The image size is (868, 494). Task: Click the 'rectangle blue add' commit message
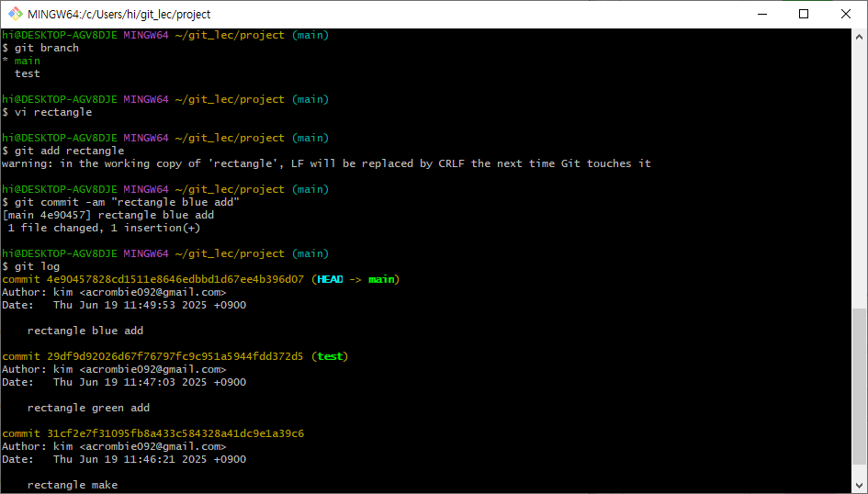85,331
